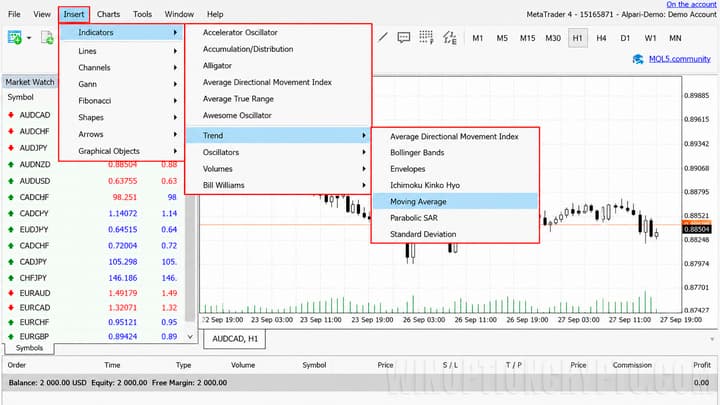This screenshot has width=720, height=405.
Task: Click the Commission column header
Action: pos(632,365)
